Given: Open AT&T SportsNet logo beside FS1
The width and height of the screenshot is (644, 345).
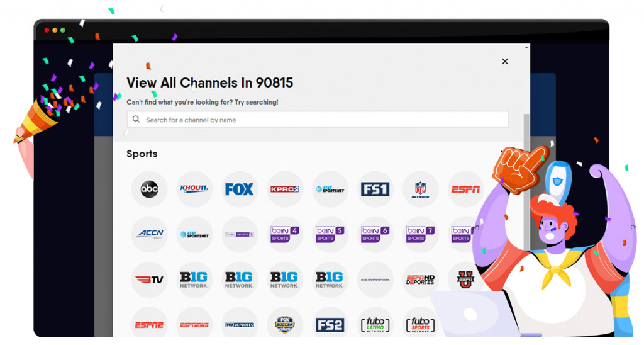Looking at the screenshot, I should click(x=330, y=189).
